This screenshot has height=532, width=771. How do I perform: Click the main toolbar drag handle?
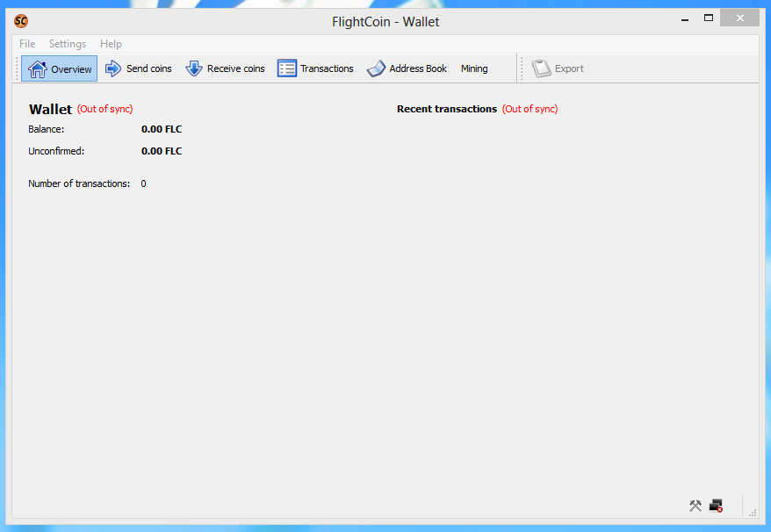click(x=17, y=68)
